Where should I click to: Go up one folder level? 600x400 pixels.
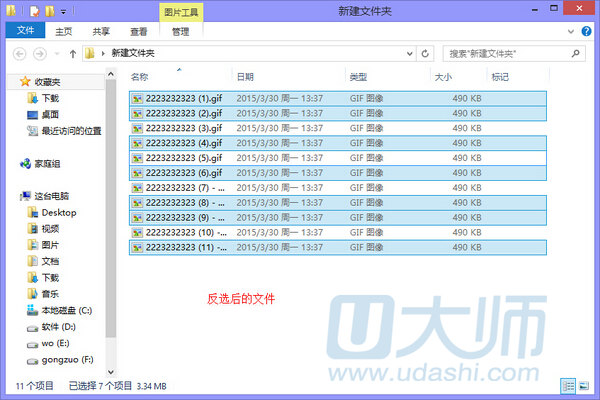tap(73, 54)
